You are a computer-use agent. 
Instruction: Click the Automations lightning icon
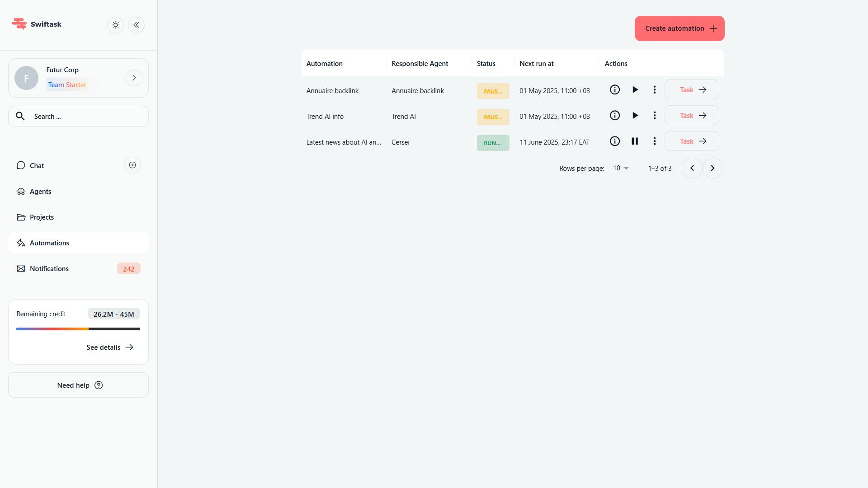click(21, 243)
